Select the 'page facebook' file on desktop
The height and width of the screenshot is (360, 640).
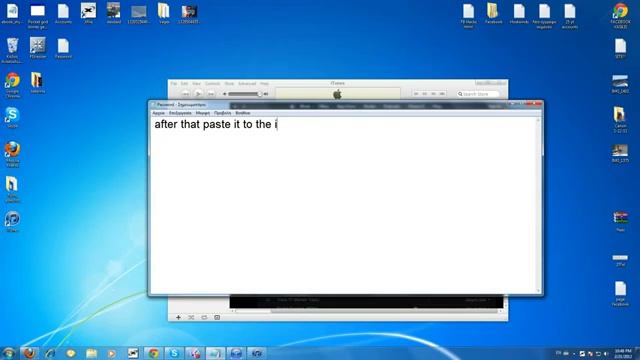pos(620,293)
